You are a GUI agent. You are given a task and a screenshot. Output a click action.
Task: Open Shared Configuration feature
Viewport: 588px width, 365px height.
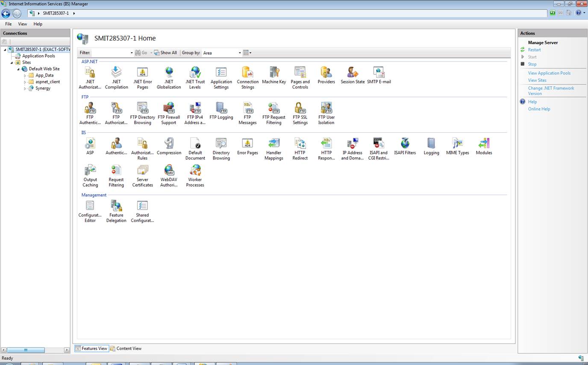point(142,211)
